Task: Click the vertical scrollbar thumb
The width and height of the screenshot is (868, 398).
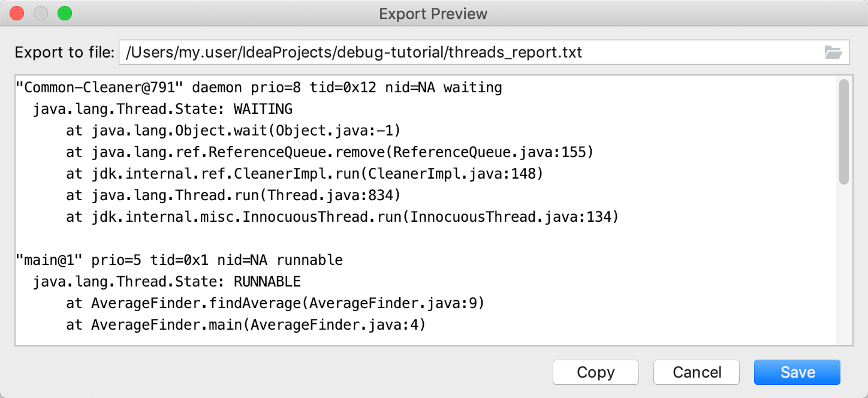Action: 844,132
